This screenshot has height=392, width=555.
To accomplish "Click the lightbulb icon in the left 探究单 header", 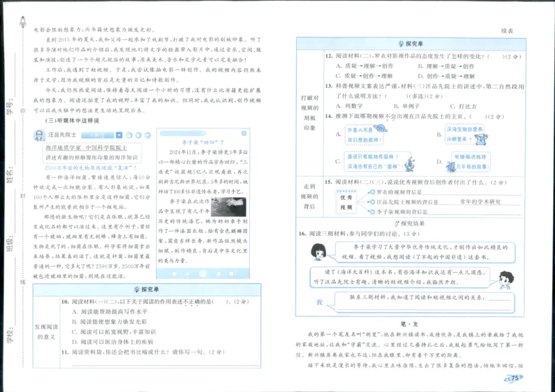I will point(137,289).
